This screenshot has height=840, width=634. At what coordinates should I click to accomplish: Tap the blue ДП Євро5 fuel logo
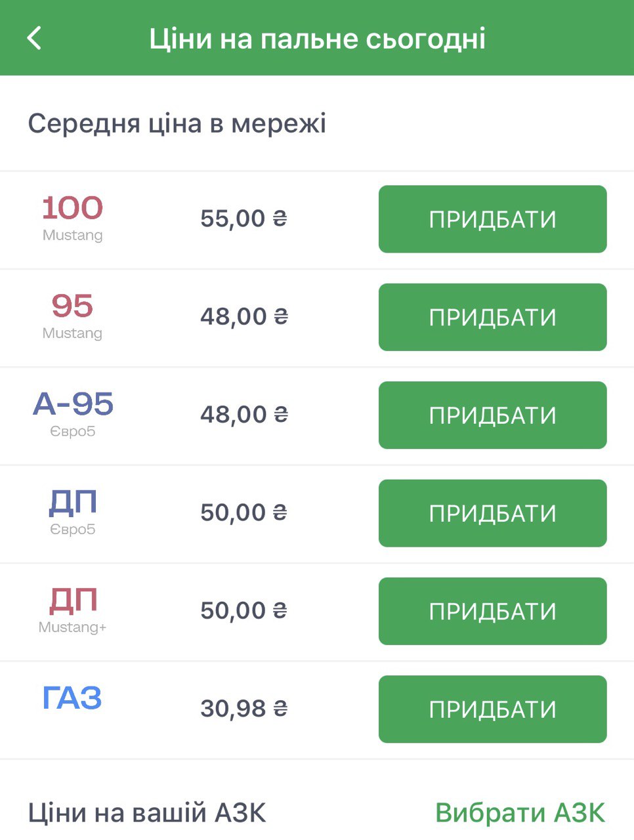73,511
